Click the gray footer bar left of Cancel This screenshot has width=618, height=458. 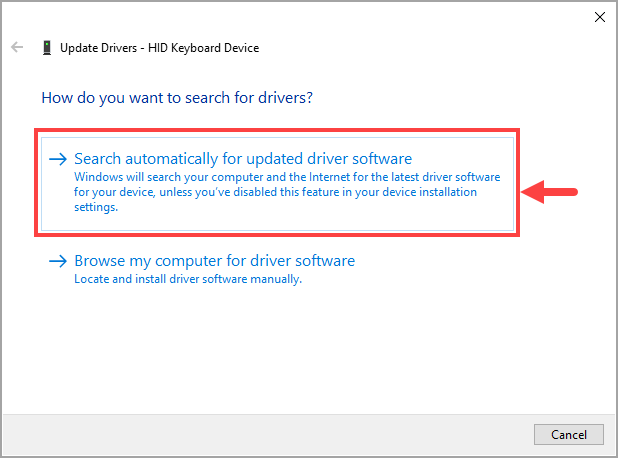268,434
